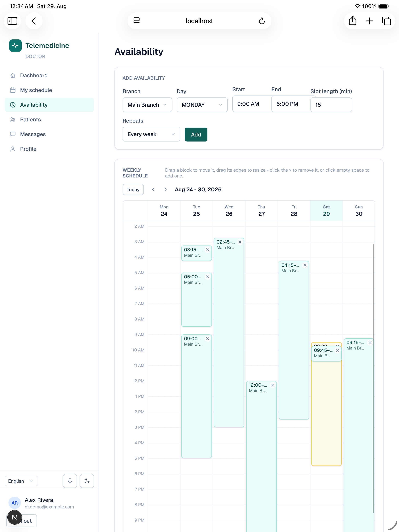This screenshot has width=399, height=532.
Task: Open the Day dropdown showing MONDAY
Action: [x=202, y=105]
